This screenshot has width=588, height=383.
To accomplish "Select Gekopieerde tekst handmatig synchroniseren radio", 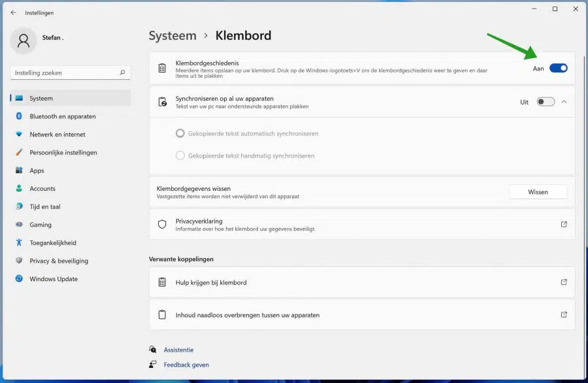I will [180, 156].
